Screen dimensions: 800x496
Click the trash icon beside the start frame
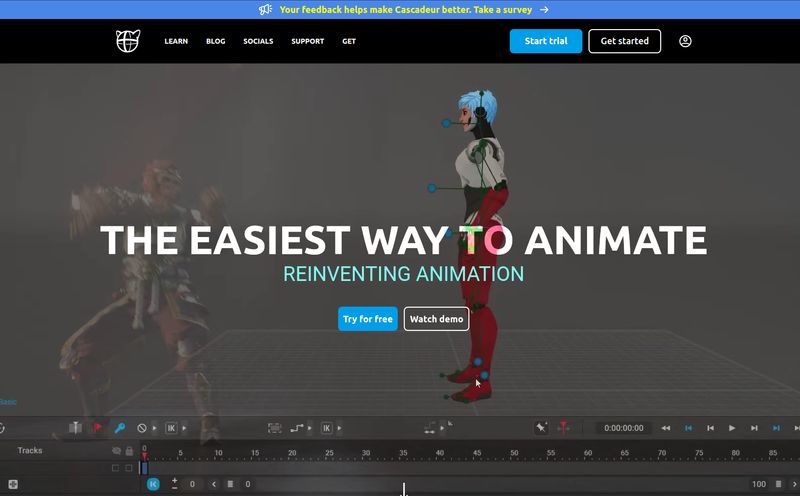coord(230,484)
